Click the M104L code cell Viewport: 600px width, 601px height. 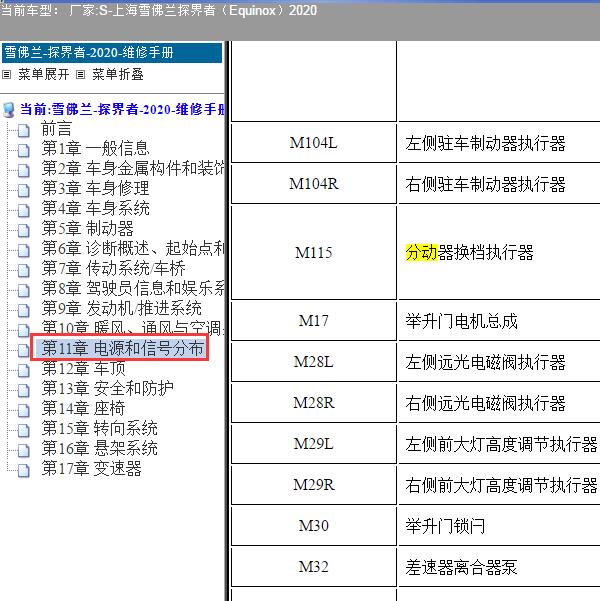(x=314, y=143)
